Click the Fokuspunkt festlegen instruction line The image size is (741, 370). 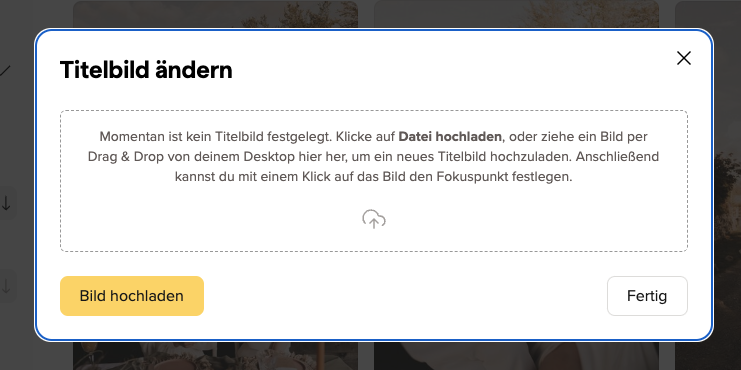point(373,177)
